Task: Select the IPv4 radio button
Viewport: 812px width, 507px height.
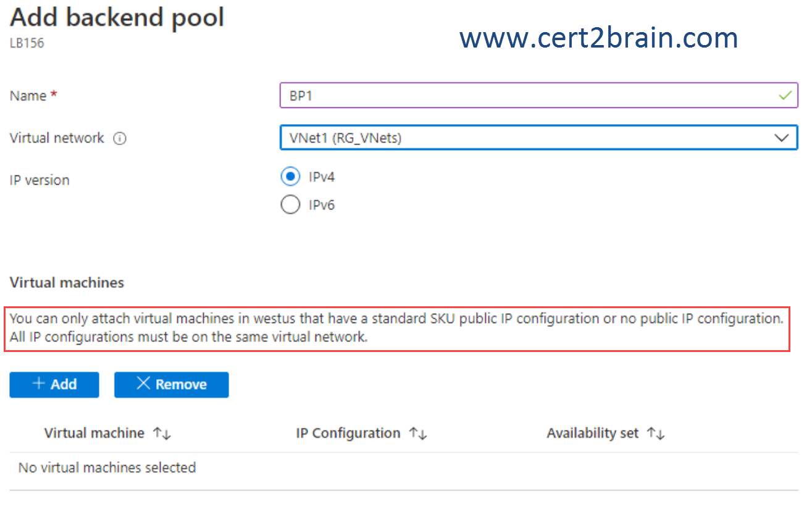Action: 290,177
